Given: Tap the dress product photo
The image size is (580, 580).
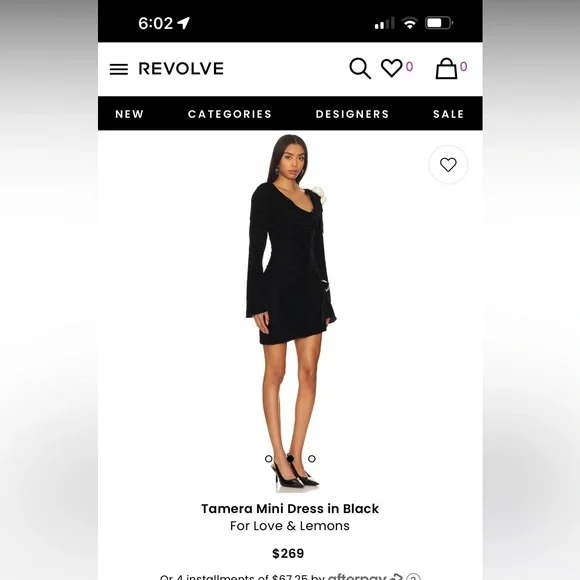Looking at the screenshot, I should (291, 313).
